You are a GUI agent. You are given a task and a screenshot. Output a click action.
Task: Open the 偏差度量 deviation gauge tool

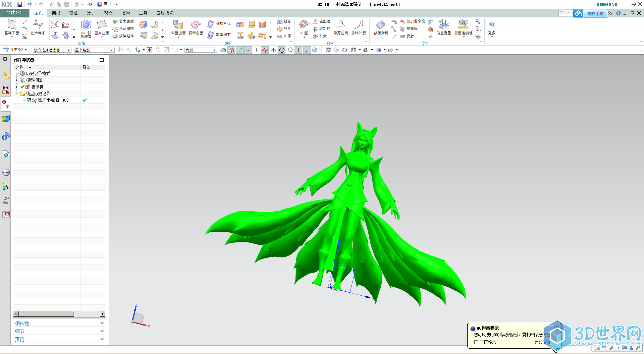point(444,27)
